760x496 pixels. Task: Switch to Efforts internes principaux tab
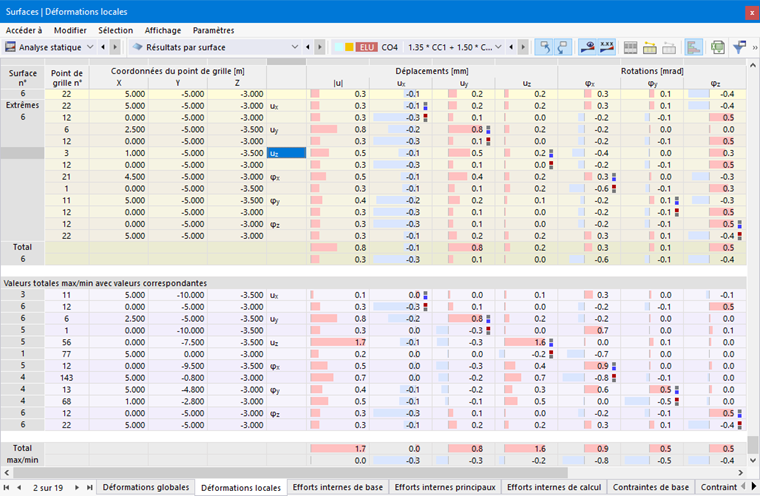tap(445, 487)
